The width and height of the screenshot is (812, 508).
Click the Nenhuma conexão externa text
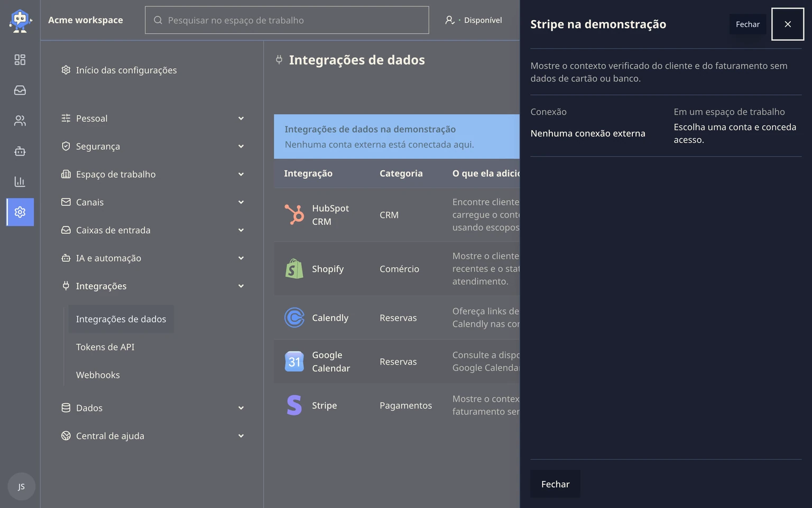(588, 133)
